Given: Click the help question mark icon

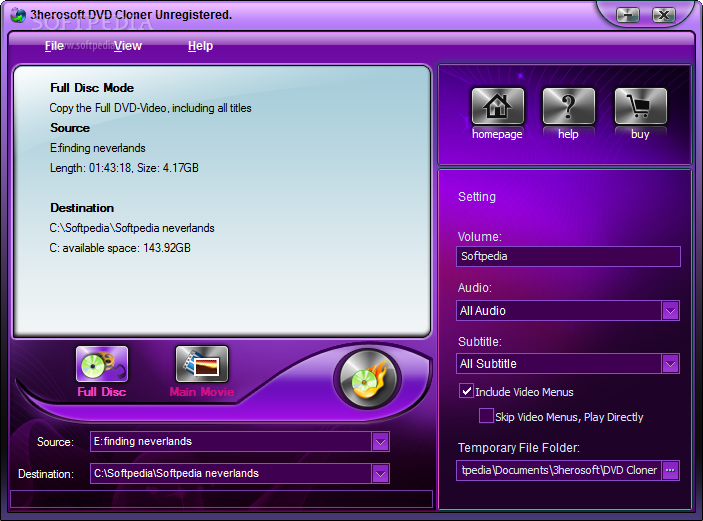Looking at the screenshot, I should (x=568, y=106).
